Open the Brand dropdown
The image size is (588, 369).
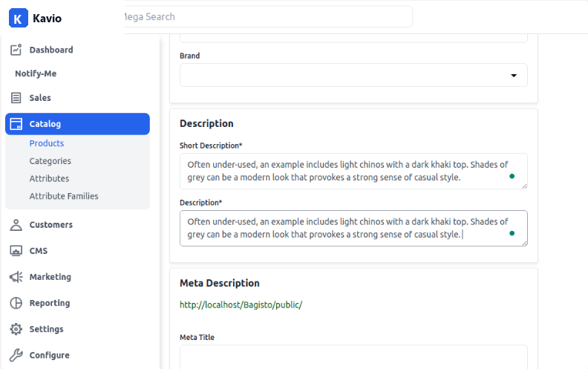point(353,75)
